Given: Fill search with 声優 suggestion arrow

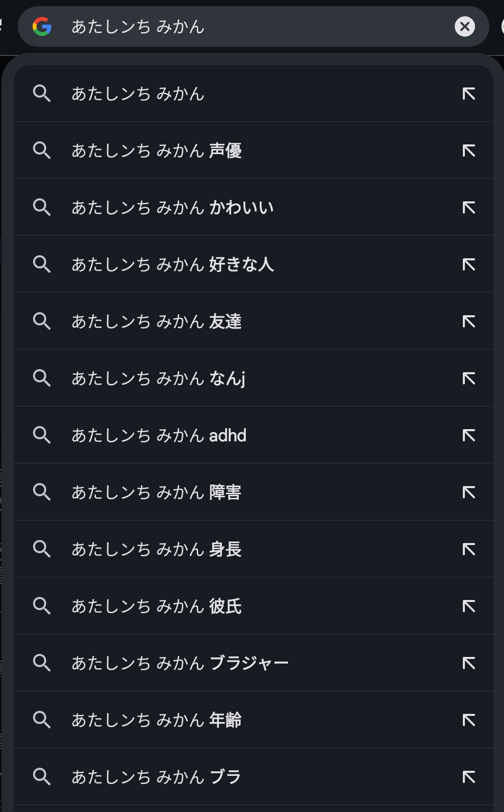Looking at the screenshot, I should pos(468,151).
